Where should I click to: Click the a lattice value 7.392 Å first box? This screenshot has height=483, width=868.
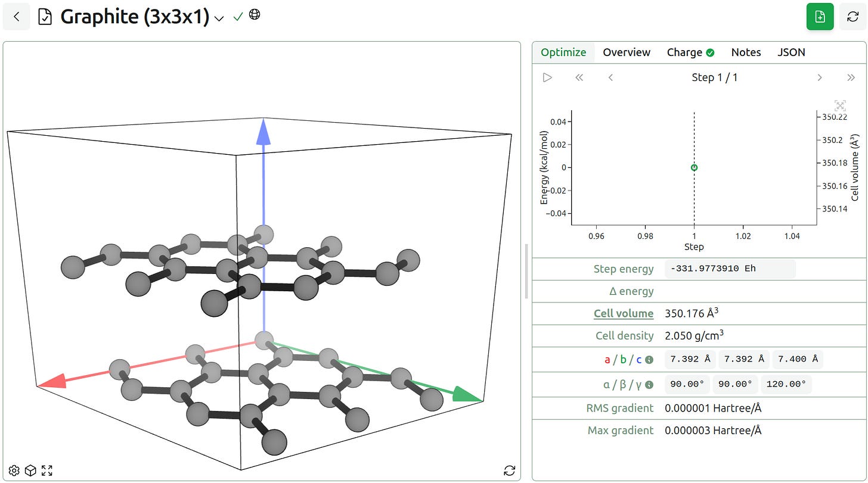(x=690, y=359)
